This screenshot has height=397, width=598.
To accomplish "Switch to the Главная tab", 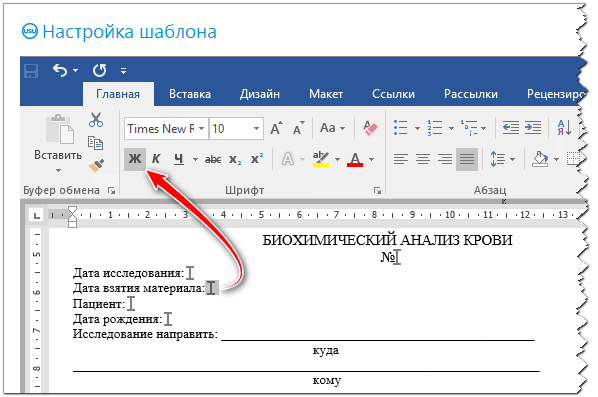I will pyautogui.click(x=118, y=94).
